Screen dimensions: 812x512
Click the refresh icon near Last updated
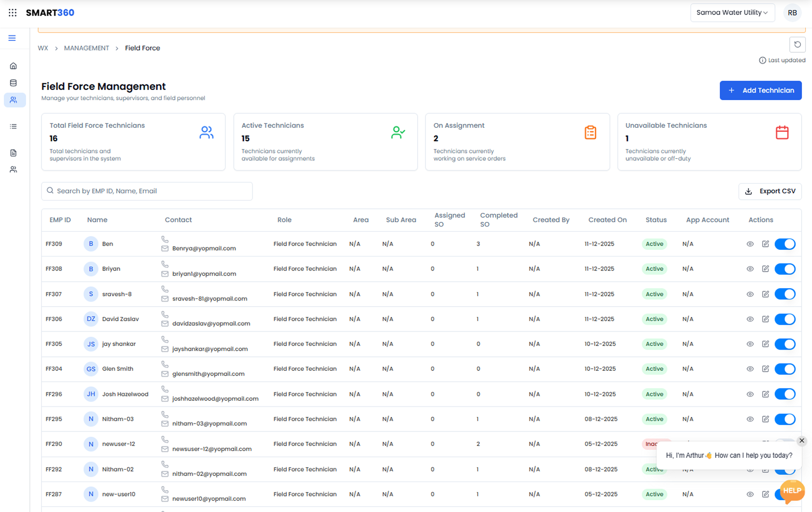point(797,45)
